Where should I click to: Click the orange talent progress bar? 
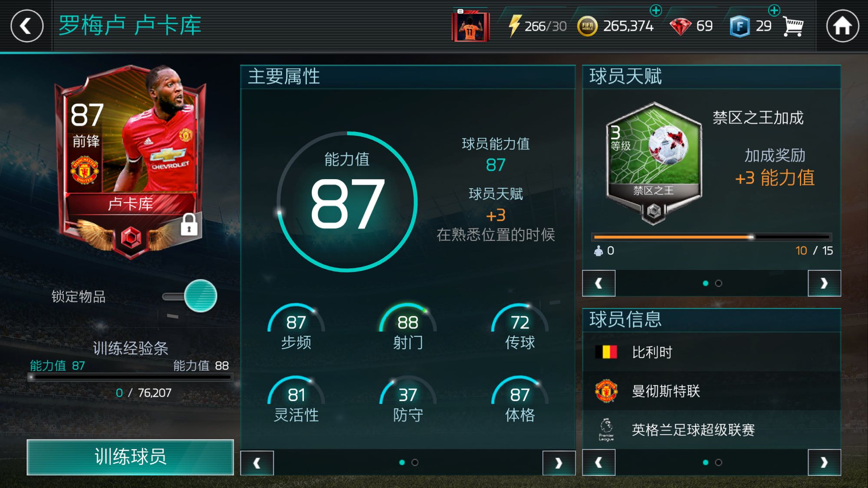point(712,237)
